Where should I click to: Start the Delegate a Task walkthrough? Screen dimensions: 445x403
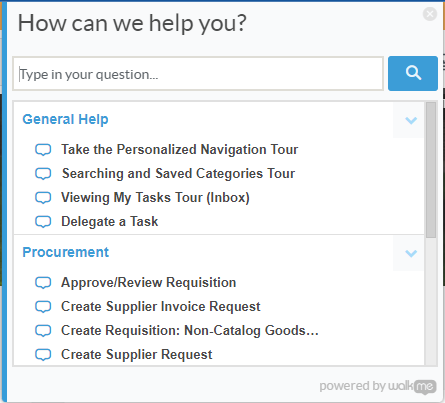pyautogui.click(x=110, y=221)
